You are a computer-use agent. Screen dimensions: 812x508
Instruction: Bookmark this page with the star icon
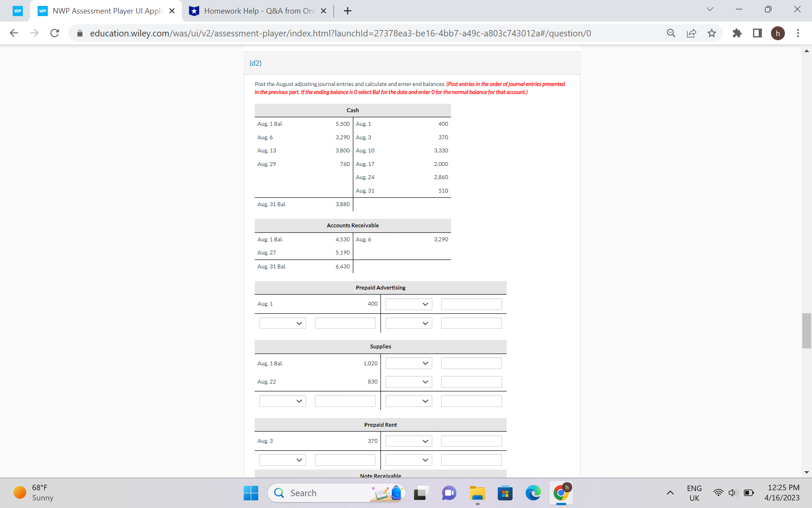coord(712,33)
